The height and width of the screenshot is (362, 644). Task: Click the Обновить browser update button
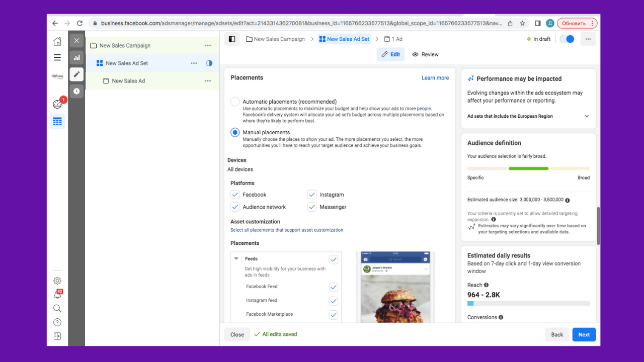coord(577,23)
